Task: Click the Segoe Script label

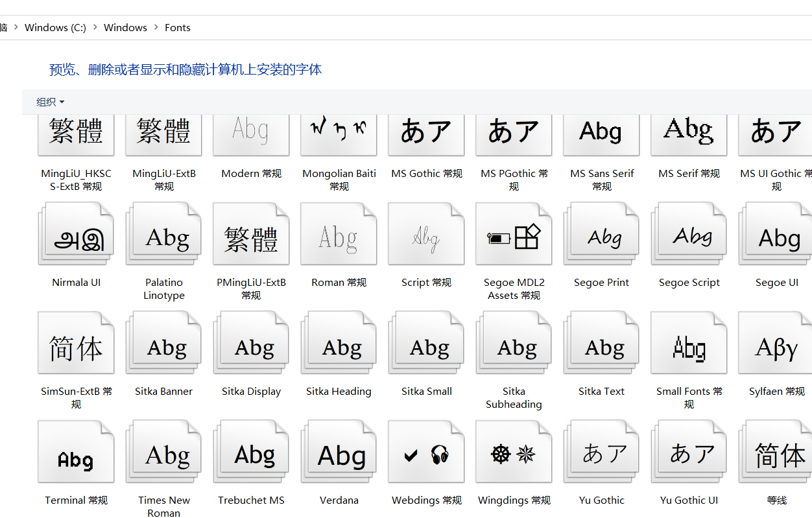Action: pos(689,283)
